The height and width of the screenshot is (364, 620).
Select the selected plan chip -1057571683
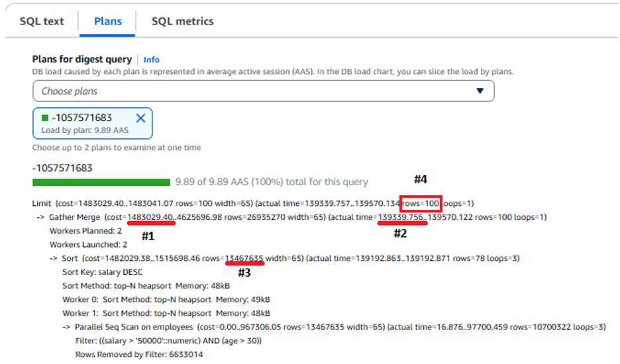click(93, 123)
